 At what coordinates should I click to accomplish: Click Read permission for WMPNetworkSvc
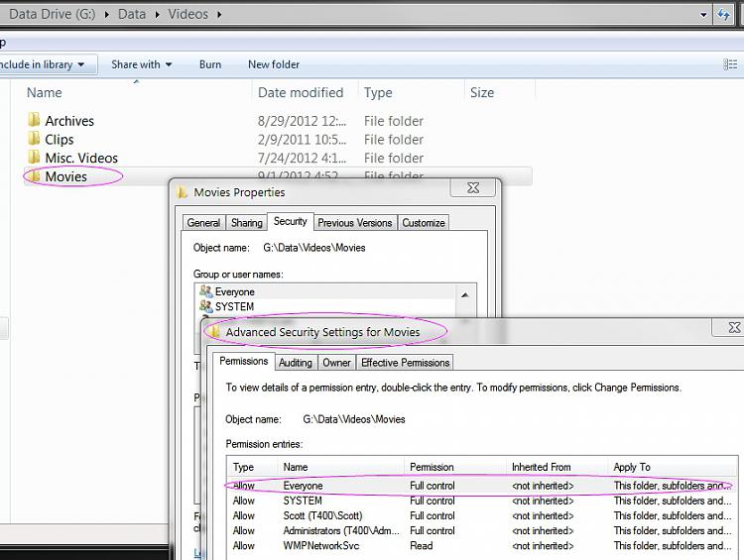point(422,546)
